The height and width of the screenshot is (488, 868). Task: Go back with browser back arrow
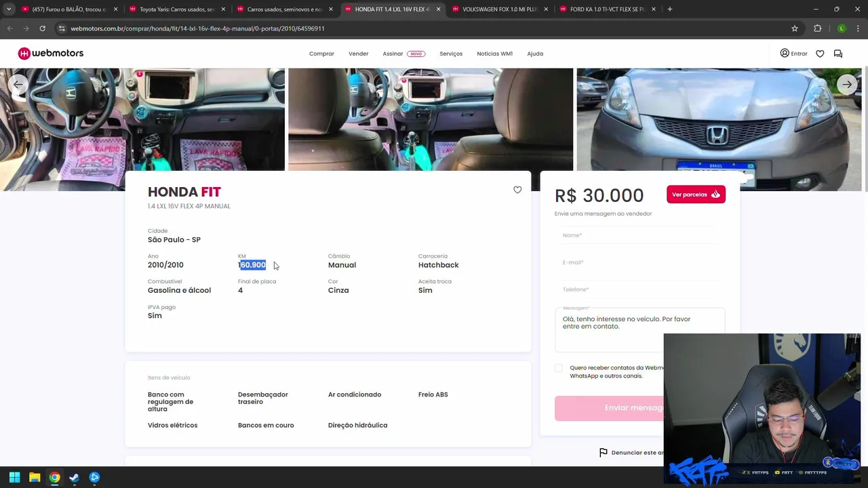[x=9, y=28]
